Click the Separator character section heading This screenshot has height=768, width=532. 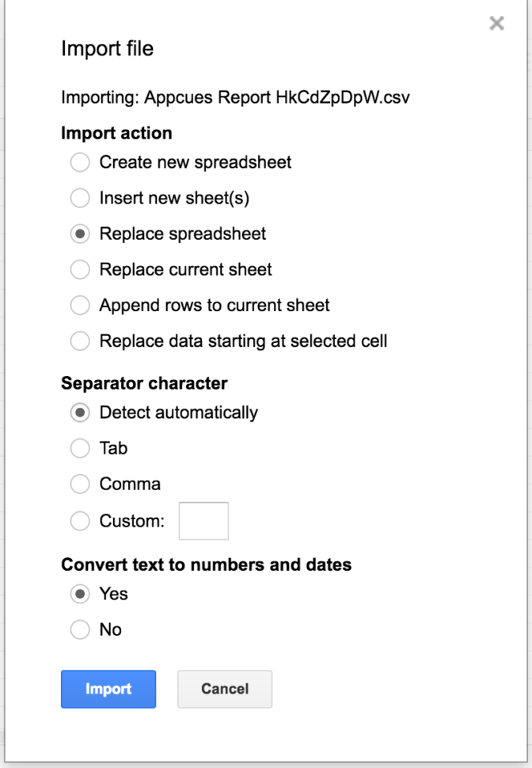coord(144,382)
